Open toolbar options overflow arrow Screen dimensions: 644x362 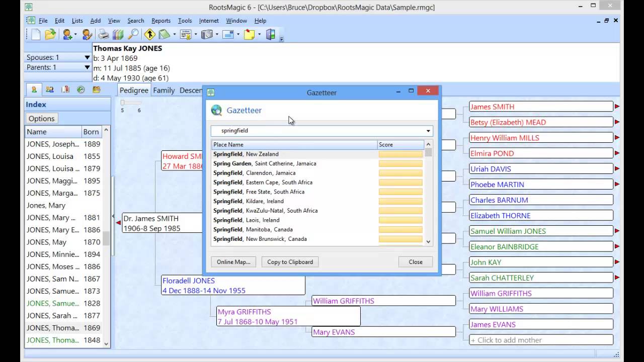tap(282, 38)
